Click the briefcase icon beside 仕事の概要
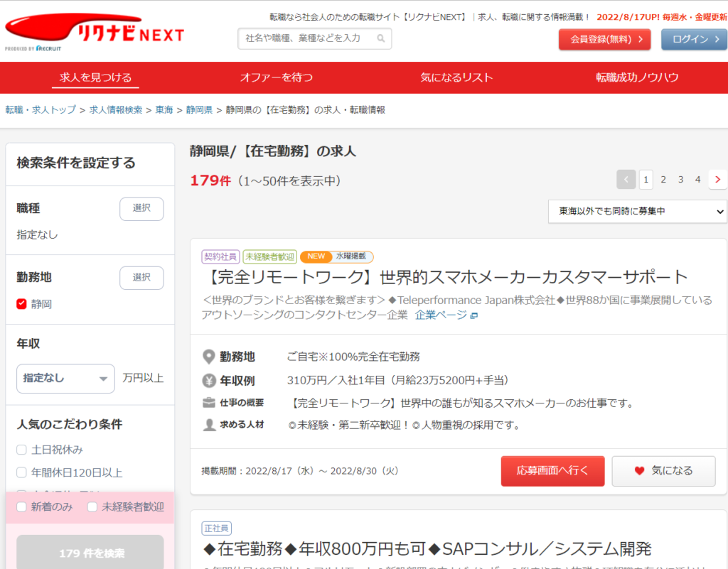The width and height of the screenshot is (728, 569). [209, 403]
